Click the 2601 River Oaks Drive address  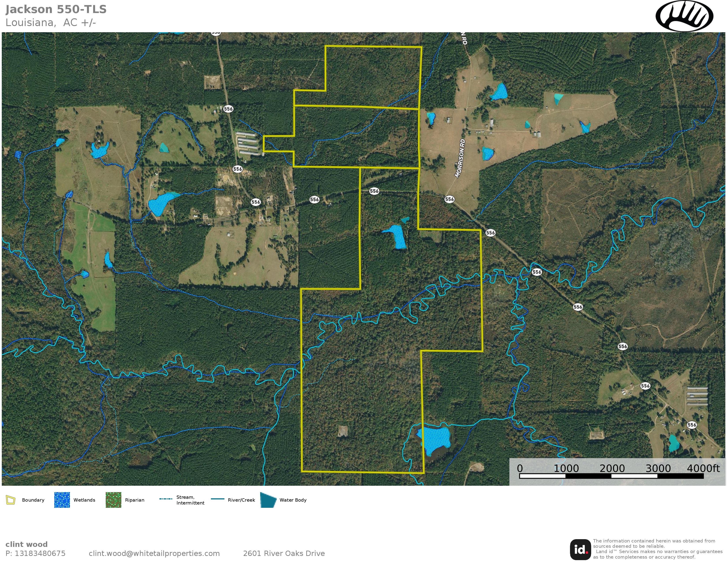[284, 553]
